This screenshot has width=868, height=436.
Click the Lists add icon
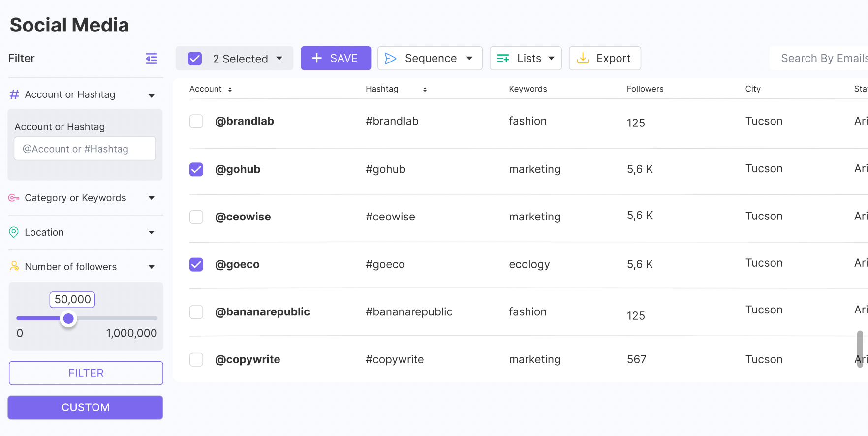pyautogui.click(x=503, y=59)
